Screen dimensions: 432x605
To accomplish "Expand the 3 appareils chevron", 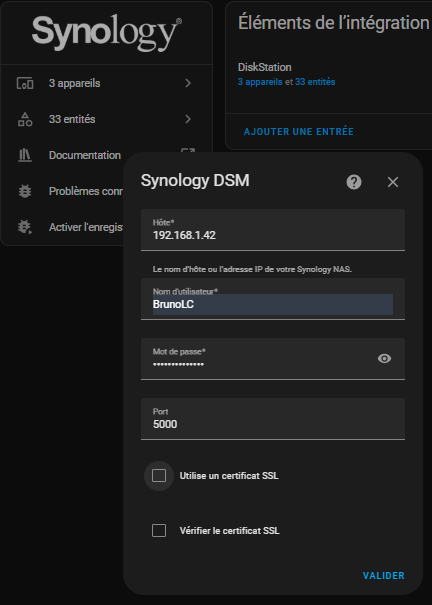I will (188, 83).
